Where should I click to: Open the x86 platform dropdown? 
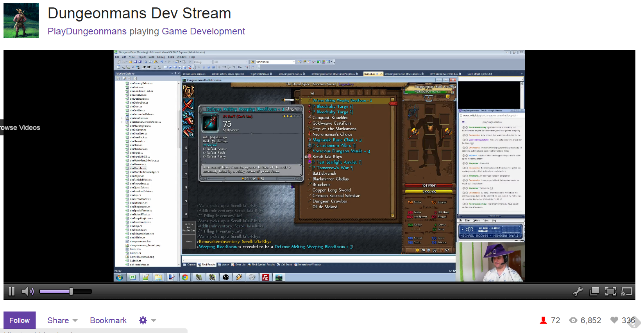231,62
